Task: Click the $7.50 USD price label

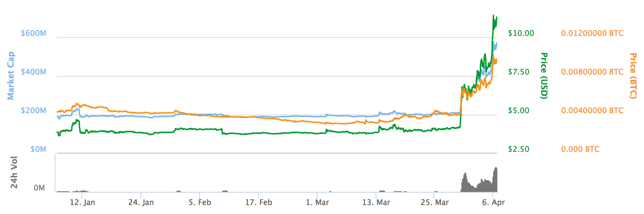Action: [x=519, y=72]
